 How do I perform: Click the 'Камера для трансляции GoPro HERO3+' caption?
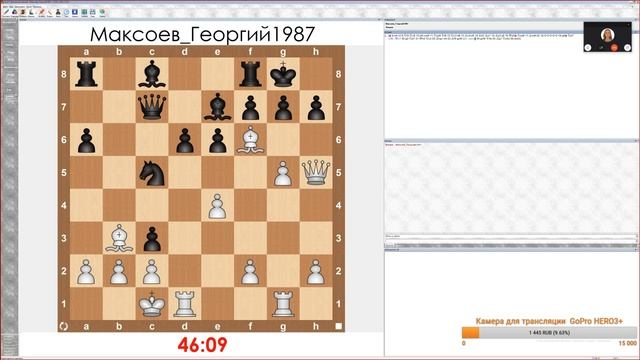pos(549,321)
